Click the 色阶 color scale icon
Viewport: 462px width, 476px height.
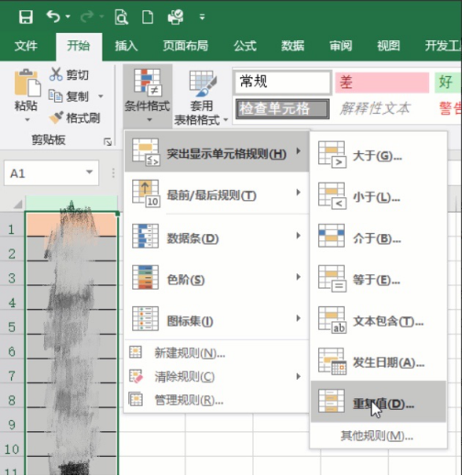point(145,277)
